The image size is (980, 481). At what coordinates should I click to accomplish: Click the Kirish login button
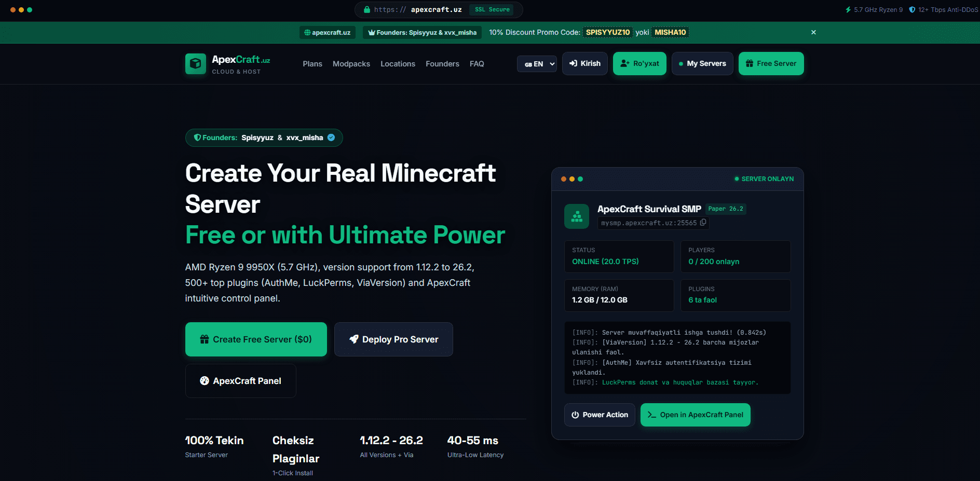point(584,63)
